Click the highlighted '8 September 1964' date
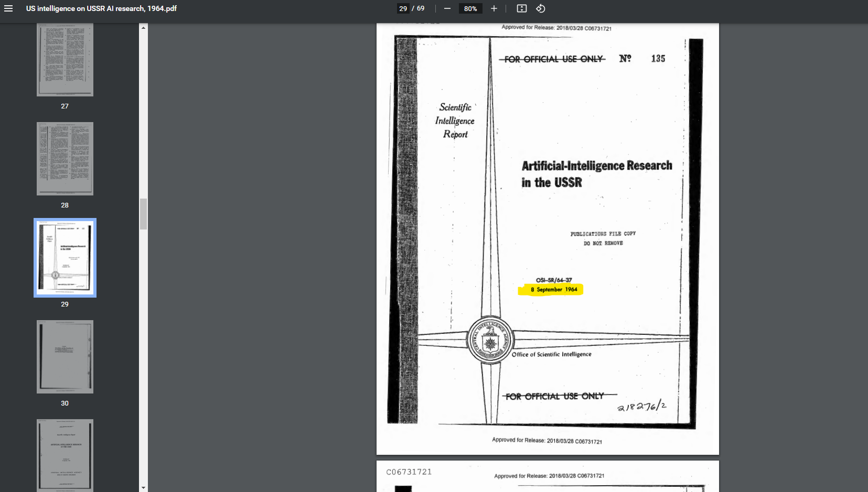Image resolution: width=868 pixels, height=492 pixels. 554,289
